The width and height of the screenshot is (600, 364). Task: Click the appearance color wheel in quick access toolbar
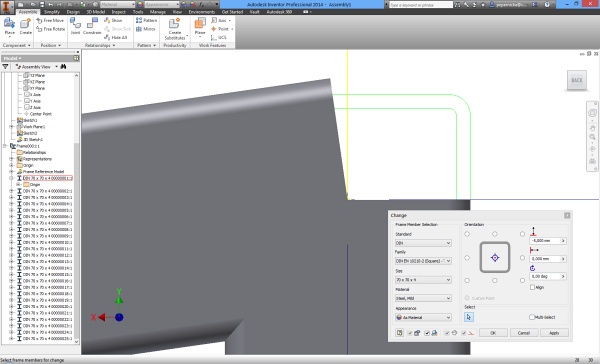[x=140, y=5]
